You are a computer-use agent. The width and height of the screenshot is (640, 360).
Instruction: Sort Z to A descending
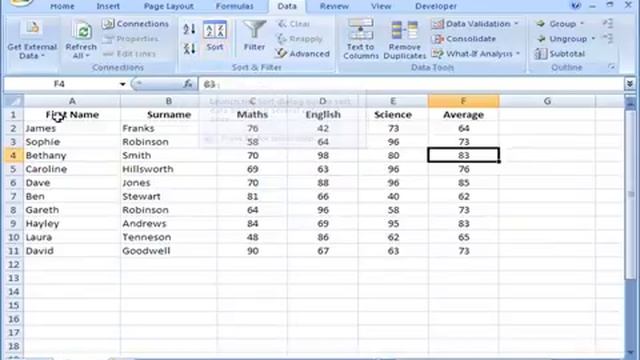click(189, 49)
